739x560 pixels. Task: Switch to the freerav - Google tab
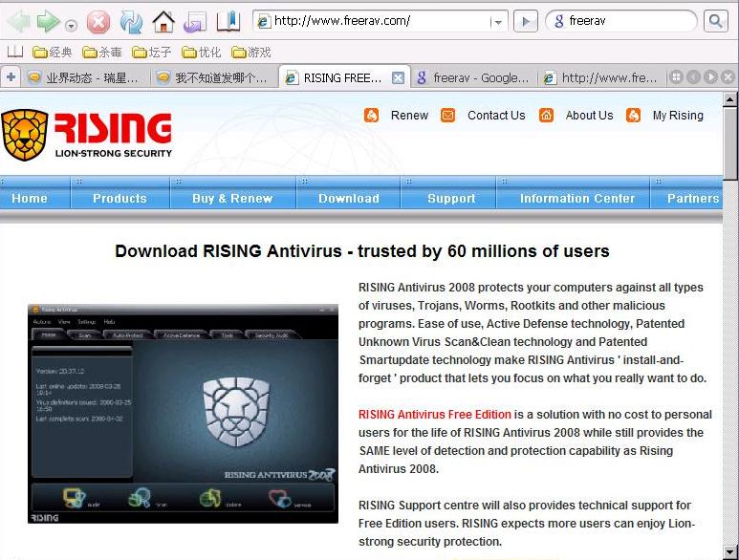(474, 77)
